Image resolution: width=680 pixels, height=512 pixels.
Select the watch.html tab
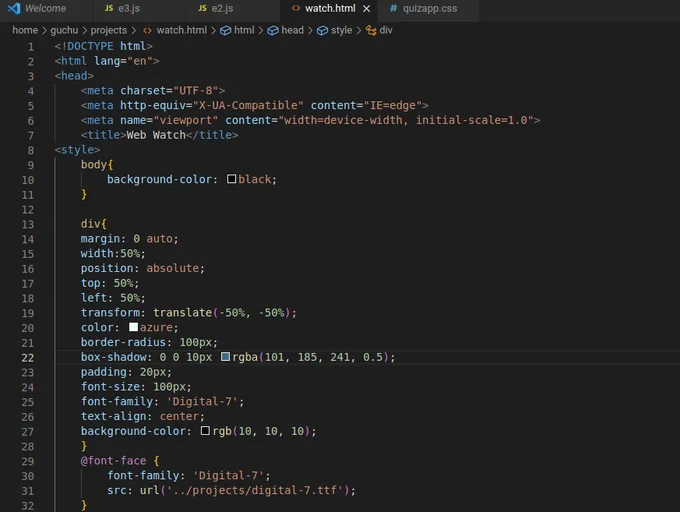click(330, 9)
